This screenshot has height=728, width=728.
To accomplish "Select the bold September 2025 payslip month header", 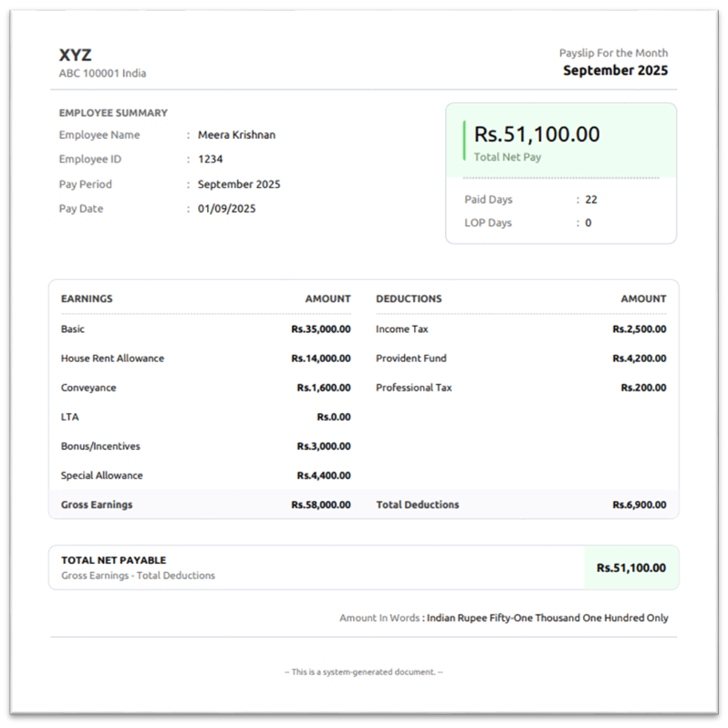I will pyautogui.click(x=615, y=70).
